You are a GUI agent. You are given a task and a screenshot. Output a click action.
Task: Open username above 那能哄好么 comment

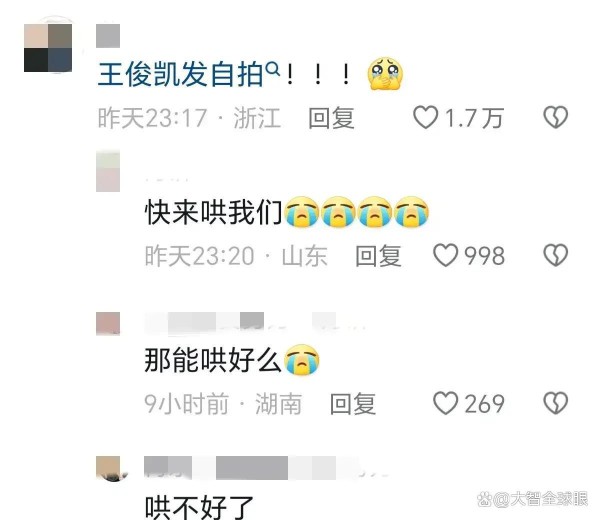254,322
